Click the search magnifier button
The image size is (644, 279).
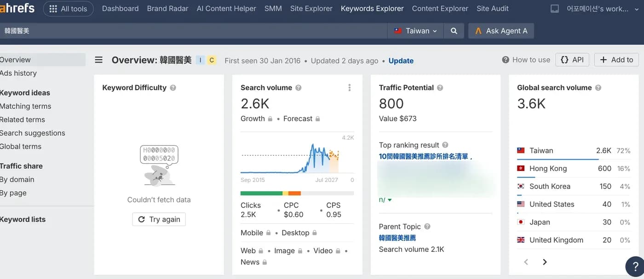[454, 31]
